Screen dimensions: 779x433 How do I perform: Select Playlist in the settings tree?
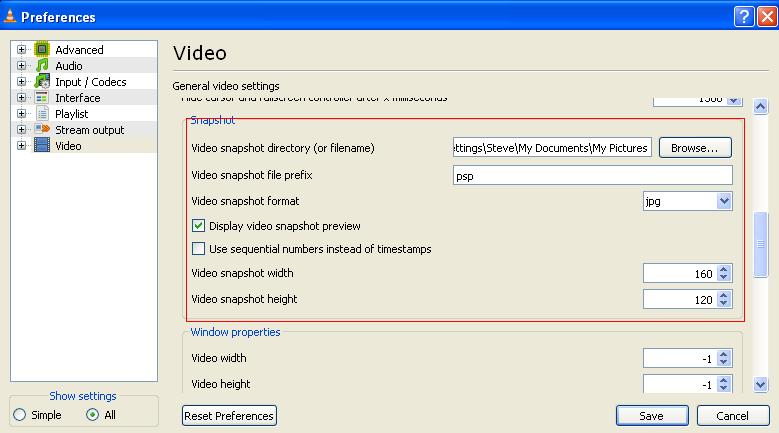[x=72, y=114]
